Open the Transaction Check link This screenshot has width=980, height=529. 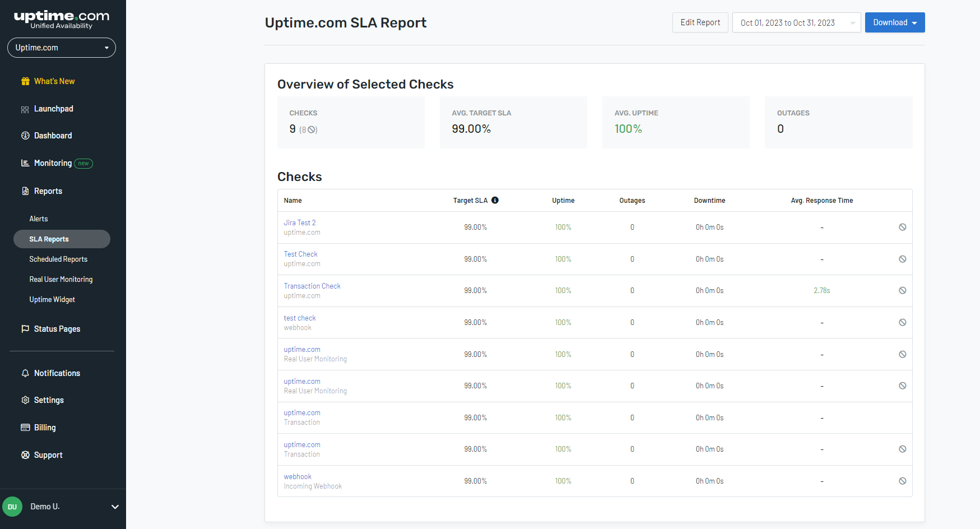pos(312,286)
